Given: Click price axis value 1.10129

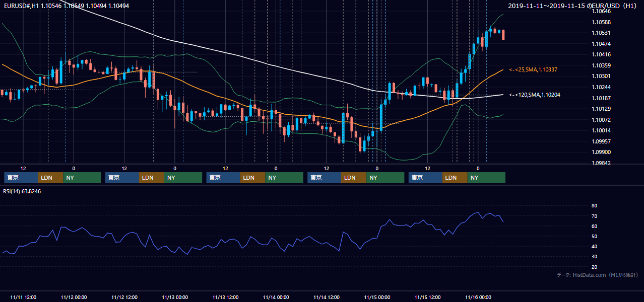Looking at the screenshot, I should (x=601, y=109).
